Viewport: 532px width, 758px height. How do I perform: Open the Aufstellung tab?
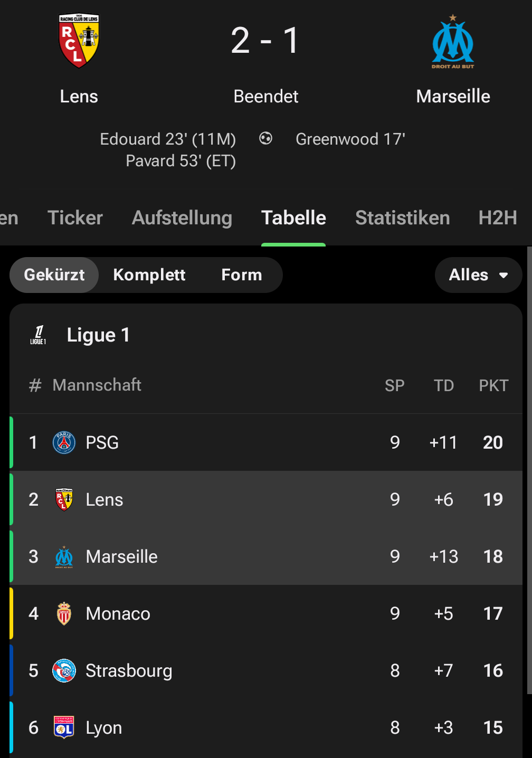pos(182,218)
